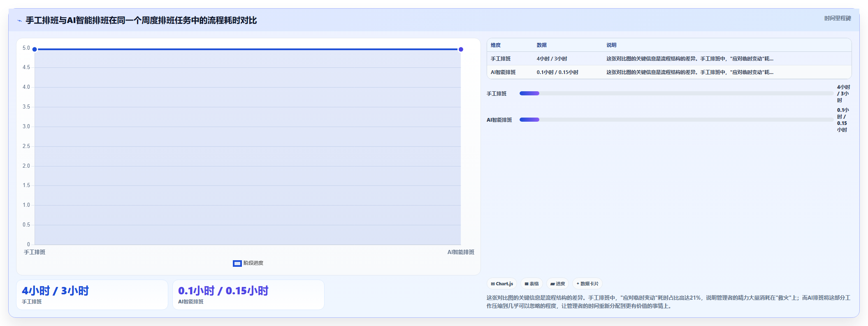Click the icon beside the panel title
This screenshot has width=868, height=326.
[x=19, y=21]
